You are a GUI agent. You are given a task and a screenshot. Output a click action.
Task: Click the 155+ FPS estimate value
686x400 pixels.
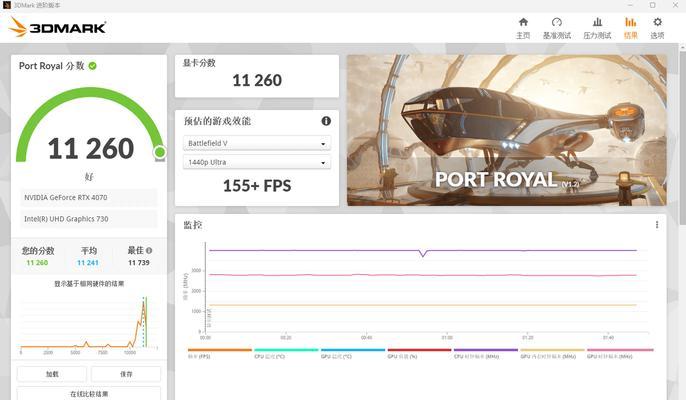click(x=257, y=186)
